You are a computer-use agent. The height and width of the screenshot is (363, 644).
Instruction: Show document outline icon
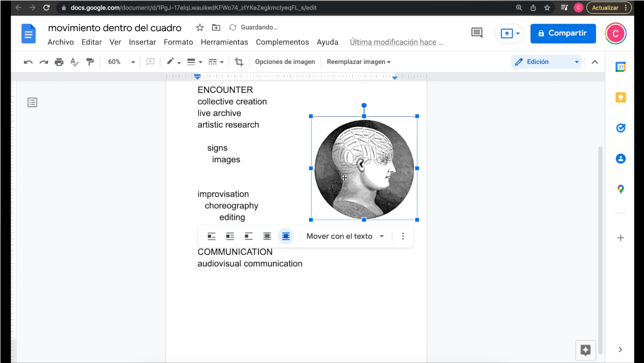tap(32, 103)
